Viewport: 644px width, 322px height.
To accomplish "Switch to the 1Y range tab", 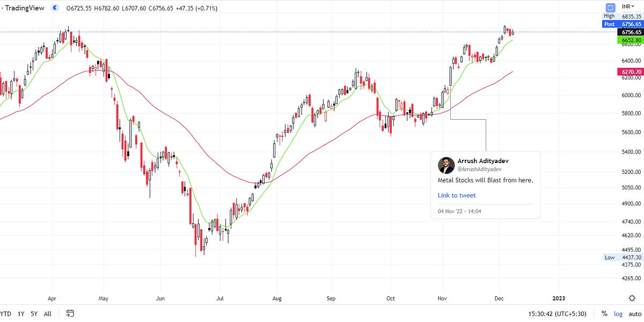I will 21,313.
